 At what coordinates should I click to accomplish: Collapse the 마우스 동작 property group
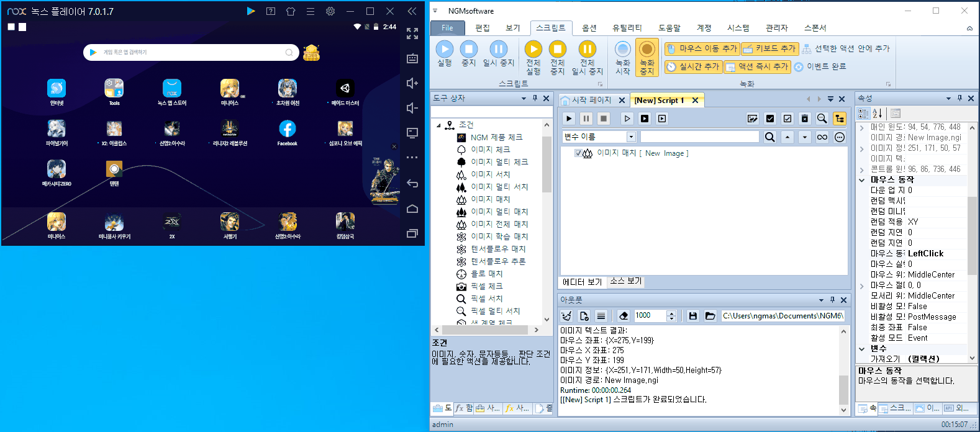(862, 180)
